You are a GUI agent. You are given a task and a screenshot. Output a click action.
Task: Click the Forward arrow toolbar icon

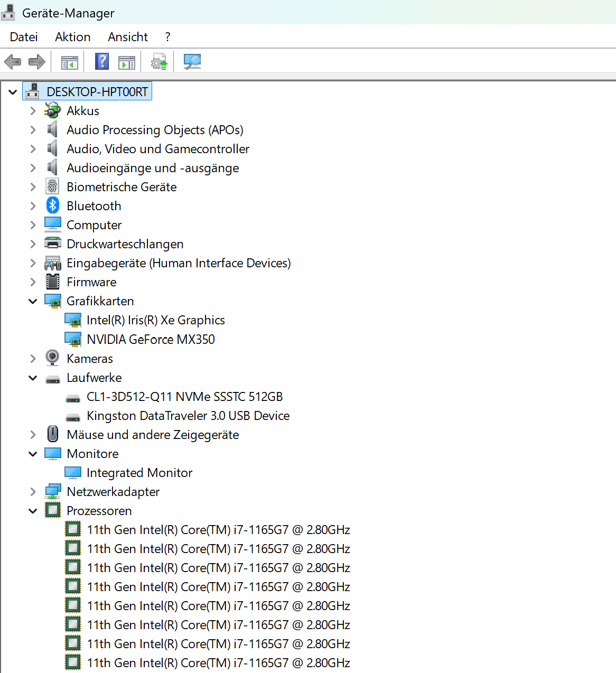point(37,62)
